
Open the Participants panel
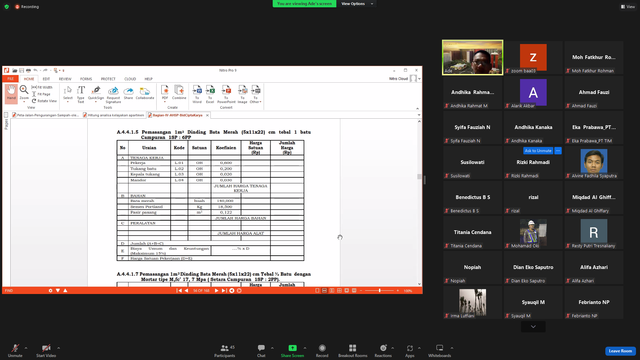(224, 350)
